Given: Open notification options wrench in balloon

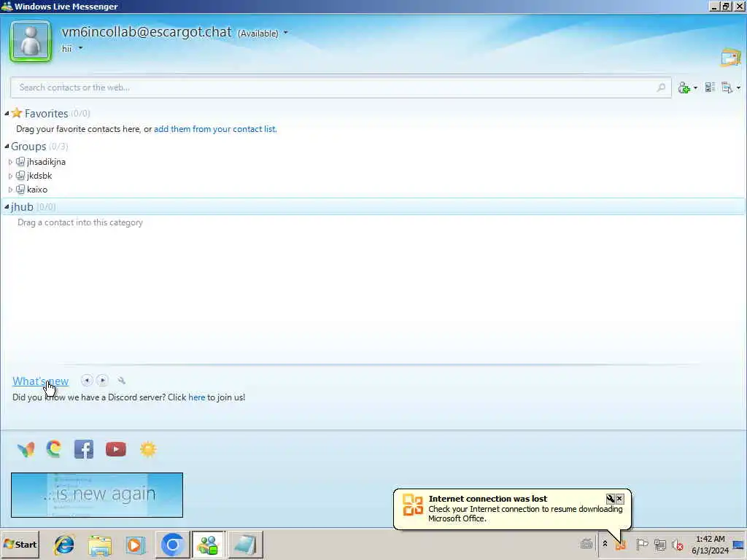Looking at the screenshot, I should tap(611, 499).
